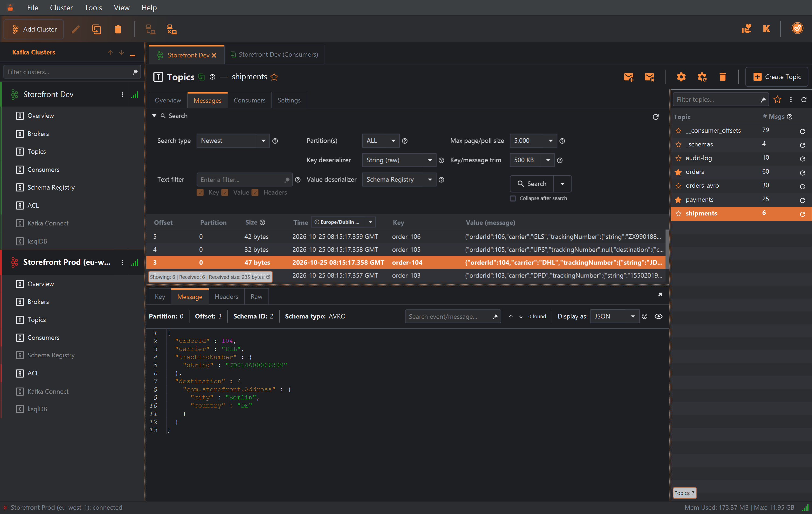Open the Tools menu
812x514 pixels.
[93, 8]
